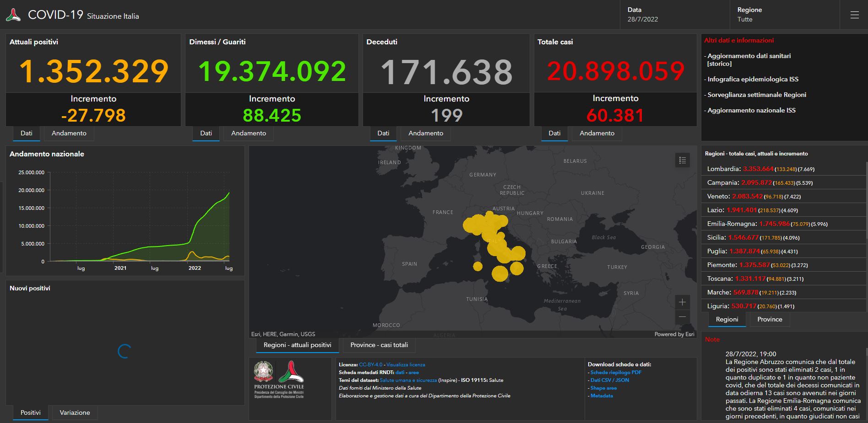Switch Totale casi panel to Andamento view

click(x=597, y=133)
